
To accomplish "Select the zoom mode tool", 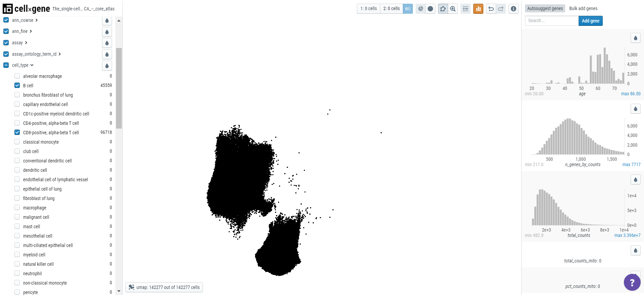I will pyautogui.click(x=453, y=9).
